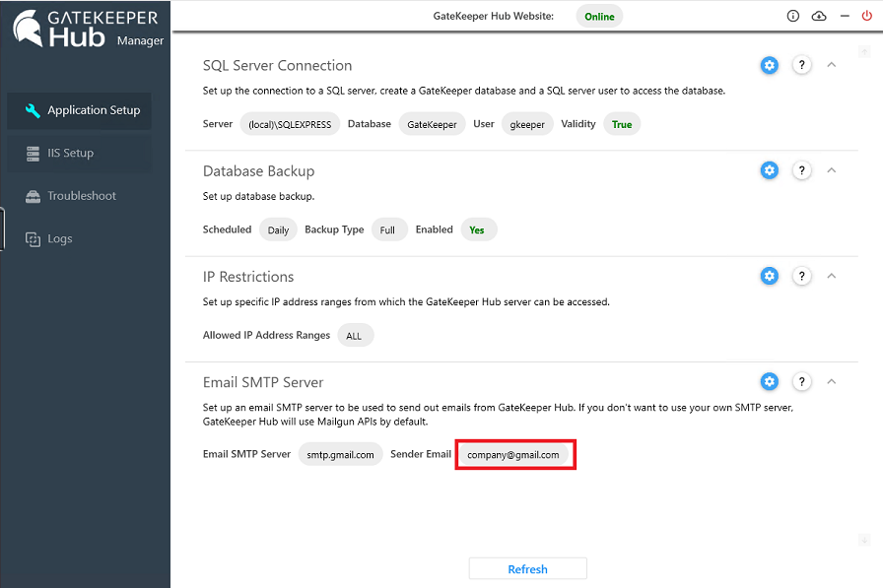Click the Refresh button

(527, 568)
